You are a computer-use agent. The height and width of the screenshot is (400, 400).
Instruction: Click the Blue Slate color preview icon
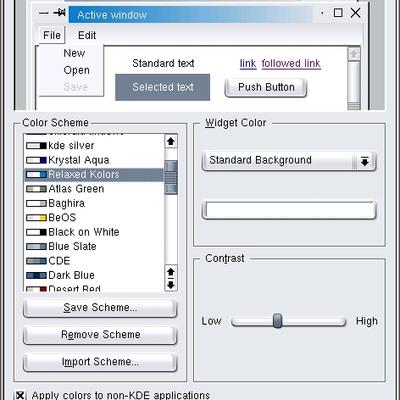pyautogui.click(x=36, y=247)
